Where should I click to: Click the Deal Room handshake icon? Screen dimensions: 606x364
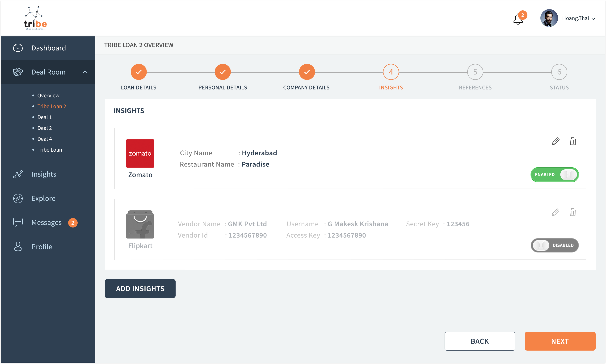(18, 72)
